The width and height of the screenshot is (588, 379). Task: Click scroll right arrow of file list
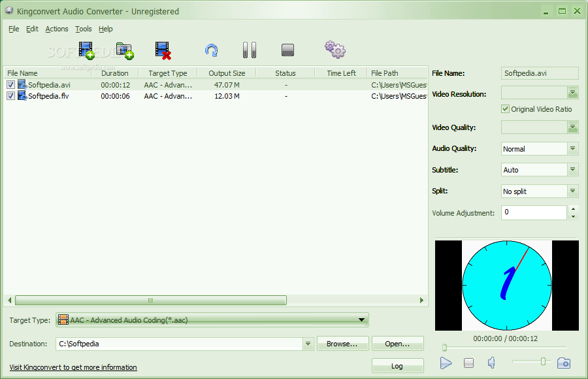pyautogui.click(x=421, y=300)
